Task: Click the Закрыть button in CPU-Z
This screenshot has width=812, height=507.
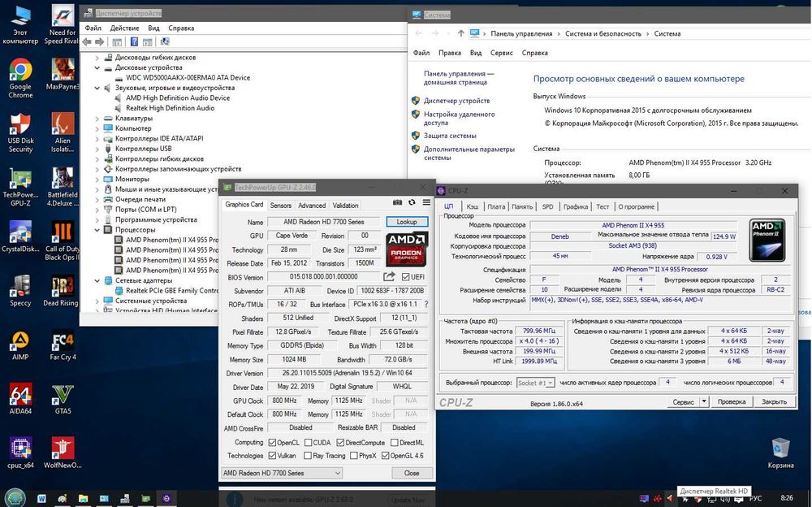Action: [x=774, y=401]
